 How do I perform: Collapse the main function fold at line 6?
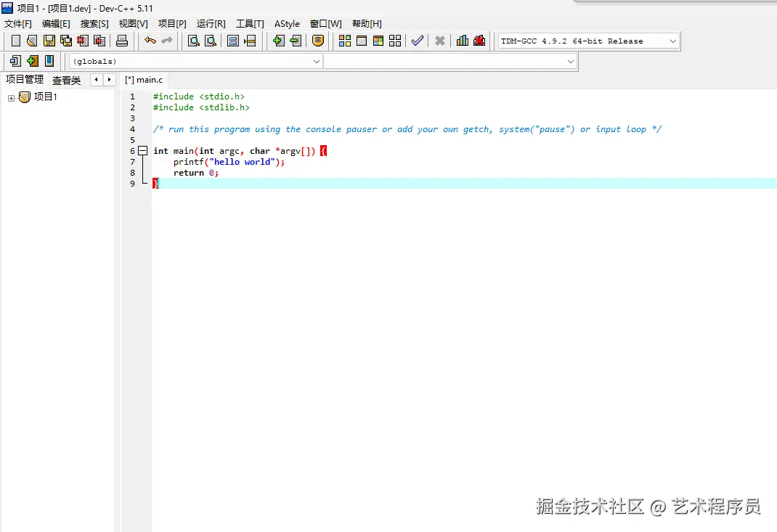143,150
